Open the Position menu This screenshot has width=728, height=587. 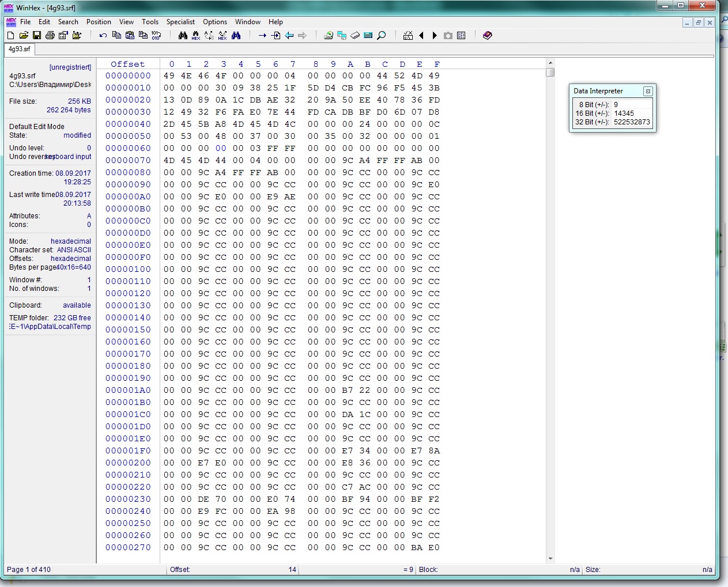point(99,22)
